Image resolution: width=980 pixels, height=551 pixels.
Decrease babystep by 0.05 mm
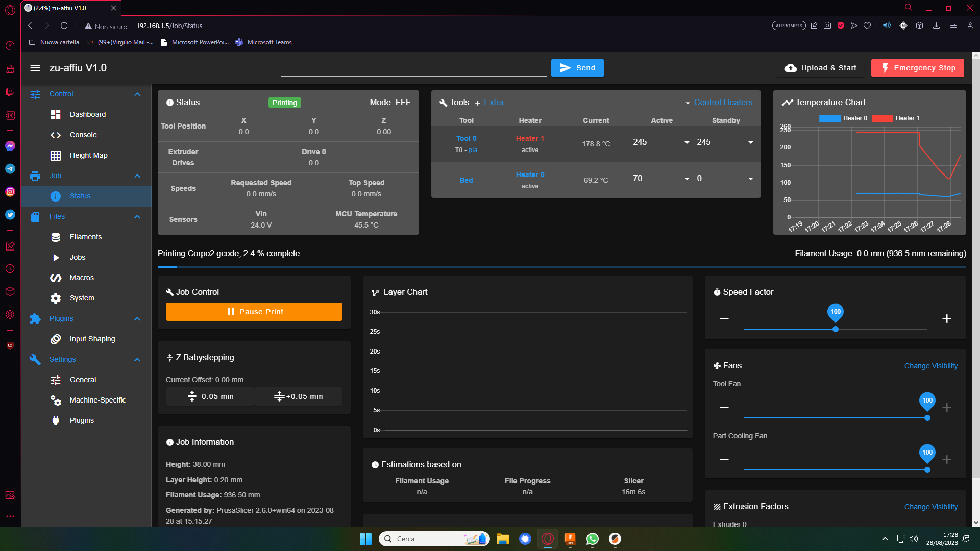pyautogui.click(x=210, y=396)
